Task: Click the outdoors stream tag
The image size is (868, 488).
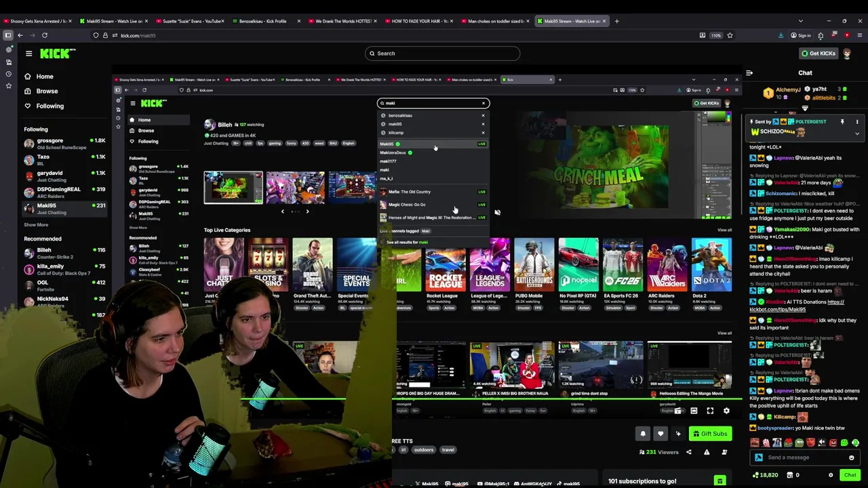Action: (x=424, y=450)
